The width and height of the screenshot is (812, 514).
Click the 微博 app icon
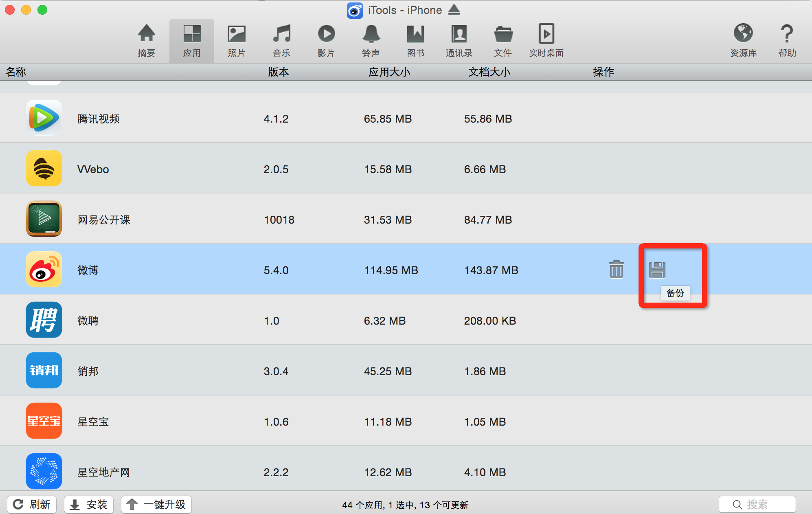pos(44,269)
